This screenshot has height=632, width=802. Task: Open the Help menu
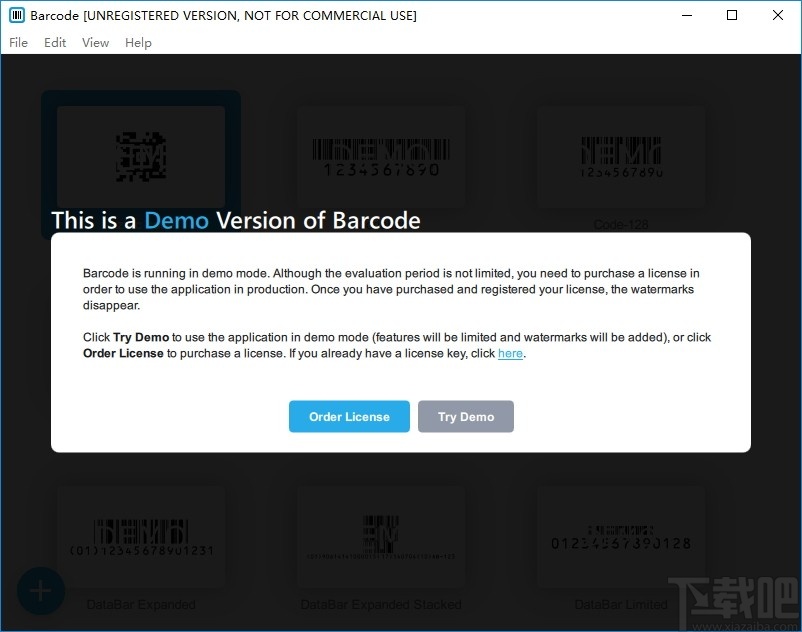click(138, 42)
